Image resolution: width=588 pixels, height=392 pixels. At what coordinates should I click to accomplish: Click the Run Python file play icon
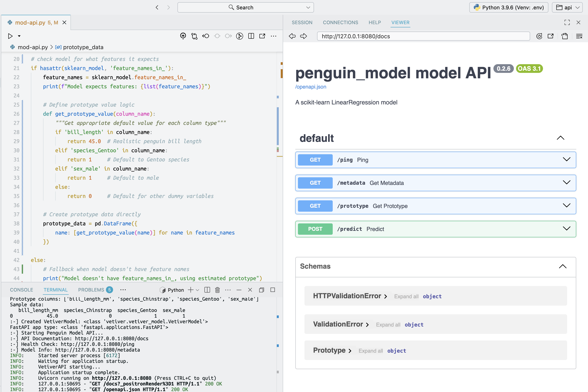pos(10,36)
